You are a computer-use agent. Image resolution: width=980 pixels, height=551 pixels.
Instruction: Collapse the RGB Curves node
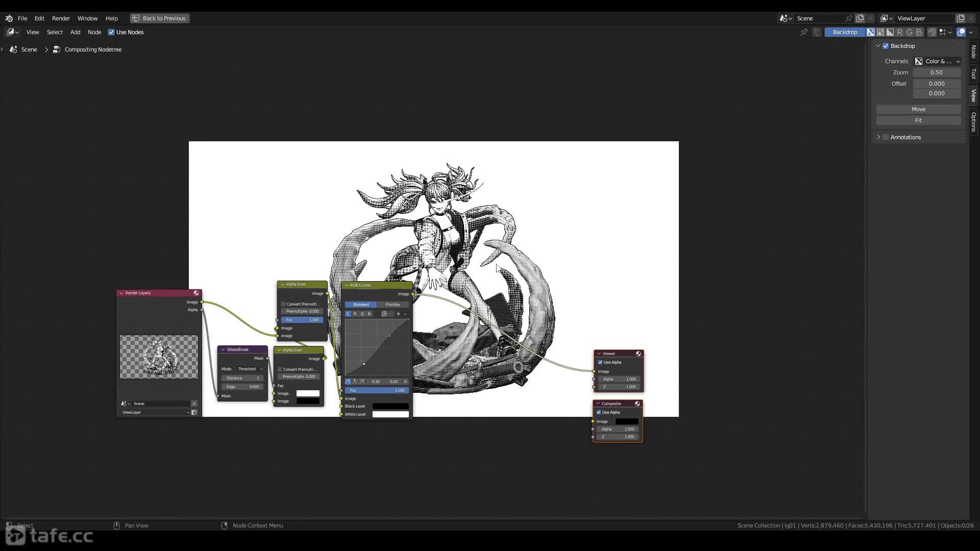tap(347, 285)
